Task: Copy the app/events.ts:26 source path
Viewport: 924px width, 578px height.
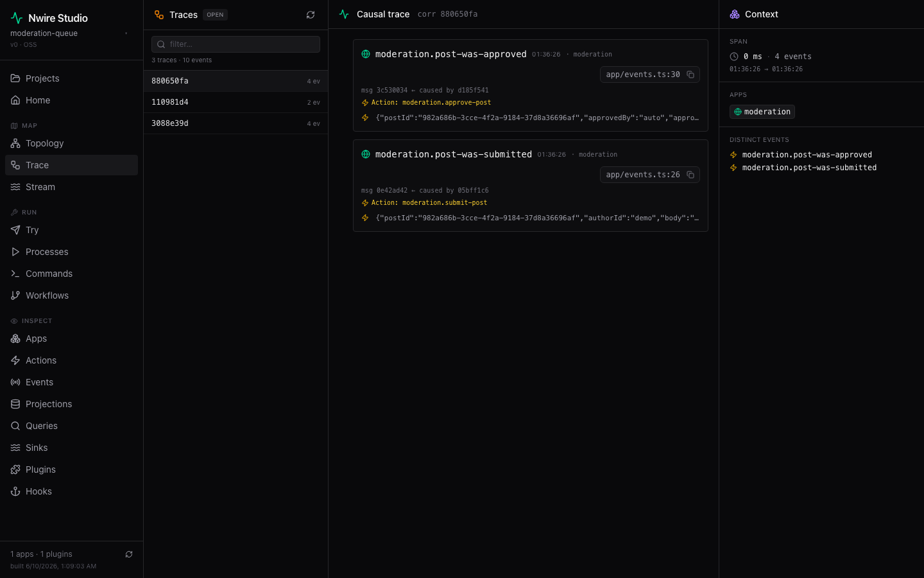Action: click(x=690, y=175)
